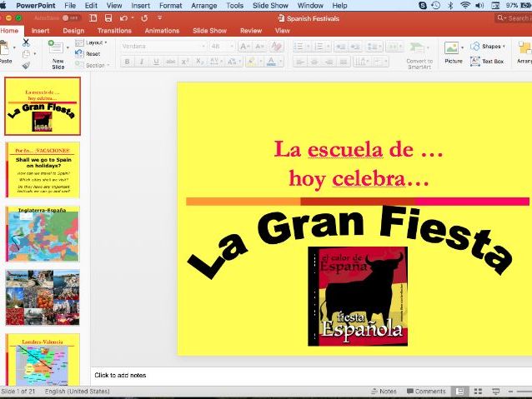Screen dimensions: 532x399
Task: Insert a New Slide
Action: [58, 54]
